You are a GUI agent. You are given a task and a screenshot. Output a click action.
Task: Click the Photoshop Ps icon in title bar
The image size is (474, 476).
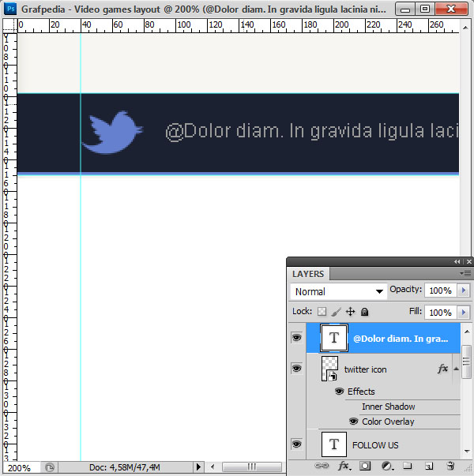tap(10, 9)
